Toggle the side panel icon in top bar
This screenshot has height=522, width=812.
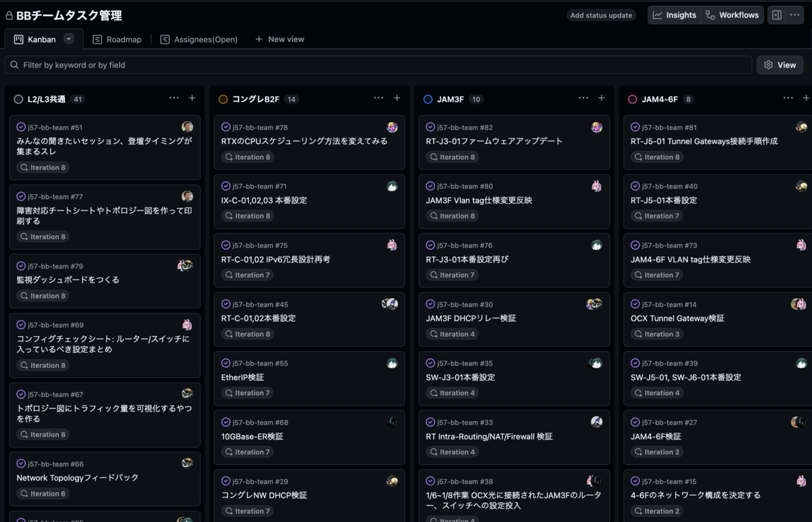point(777,15)
